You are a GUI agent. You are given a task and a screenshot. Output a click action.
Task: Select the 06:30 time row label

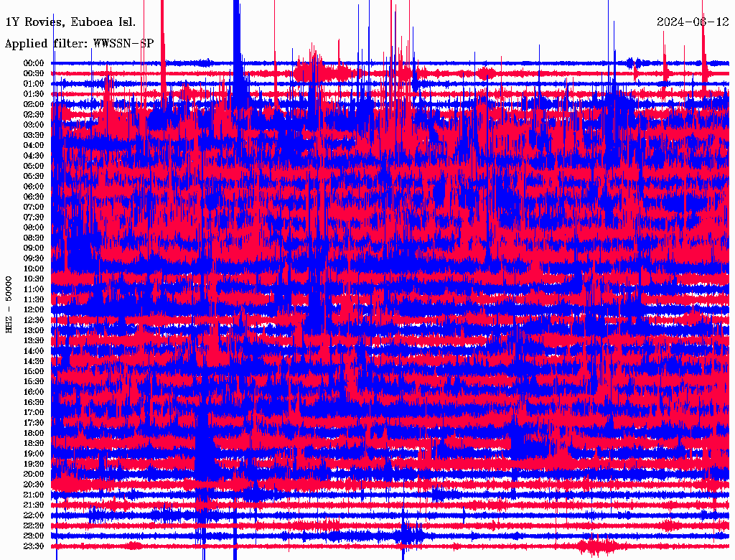[x=34, y=197]
